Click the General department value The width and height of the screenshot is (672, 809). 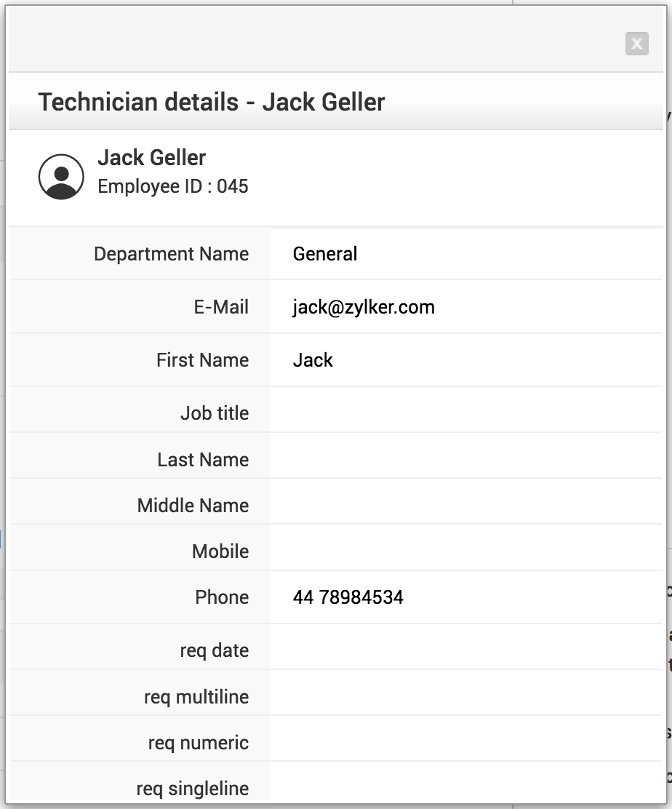pyautogui.click(x=325, y=254)
